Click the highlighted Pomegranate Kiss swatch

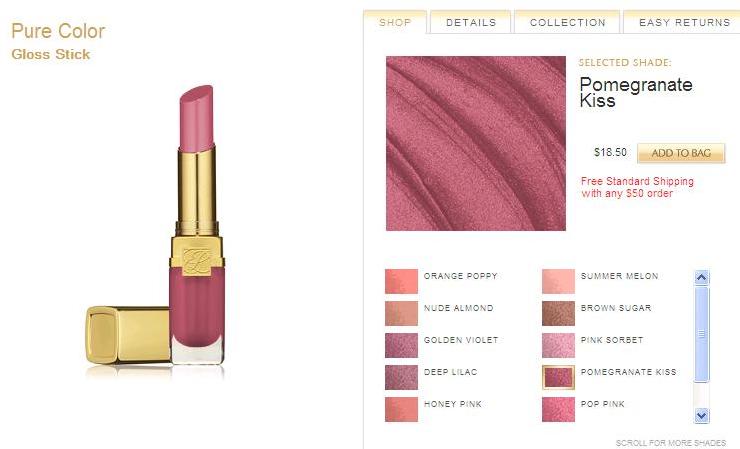click(558, 377)
